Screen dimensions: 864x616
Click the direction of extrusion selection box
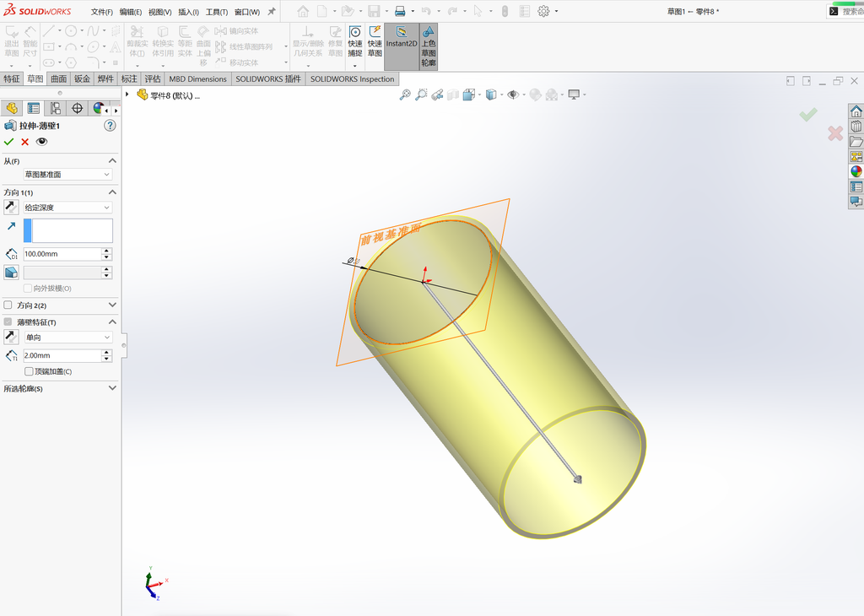(67, 230)
